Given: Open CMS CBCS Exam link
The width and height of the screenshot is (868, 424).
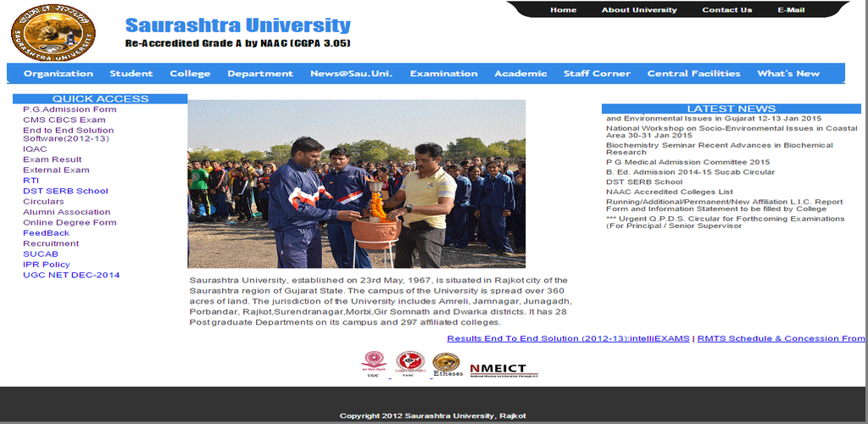Looking at the screenshot, I should click(64, 120).
